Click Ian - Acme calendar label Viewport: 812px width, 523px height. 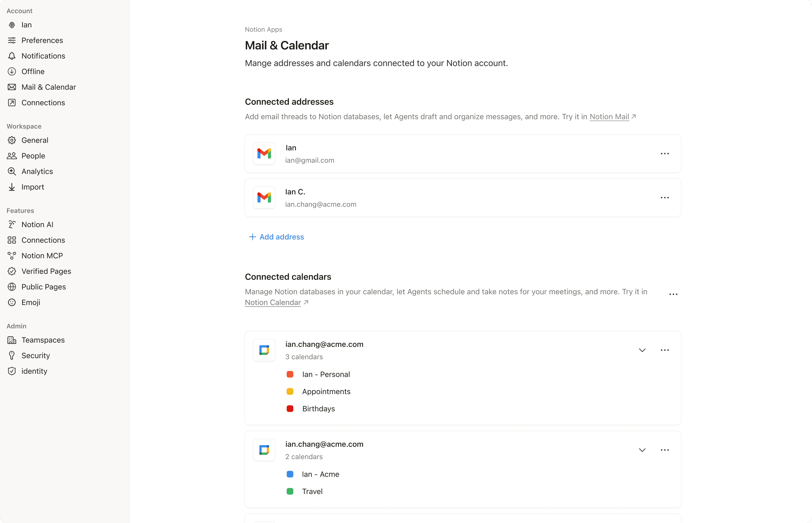pyautogui.click(x=321, y=474)
